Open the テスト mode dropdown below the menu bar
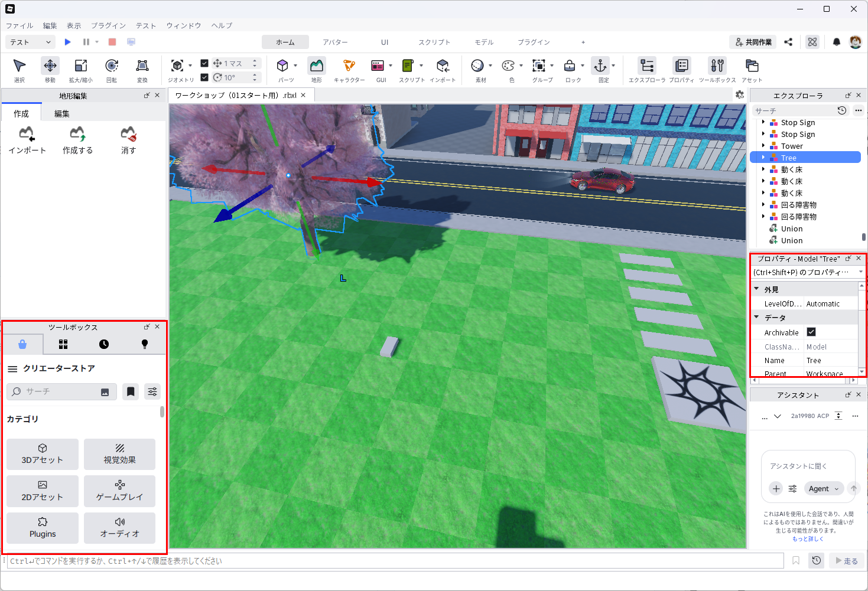 click(x=31, y=42)
